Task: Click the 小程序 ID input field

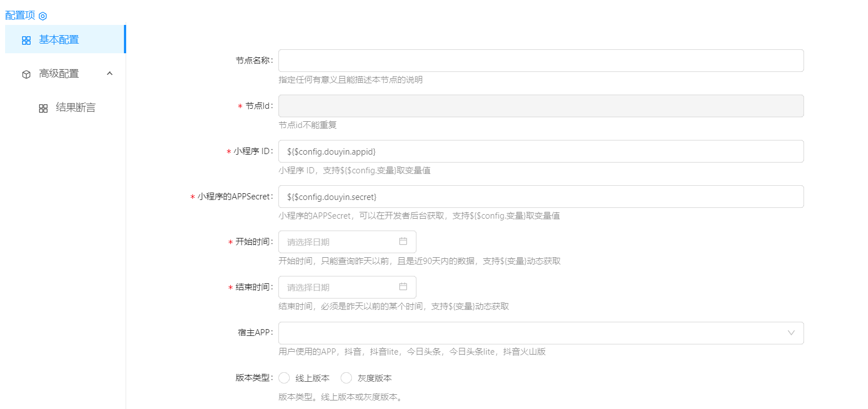Action: (540, 151)
